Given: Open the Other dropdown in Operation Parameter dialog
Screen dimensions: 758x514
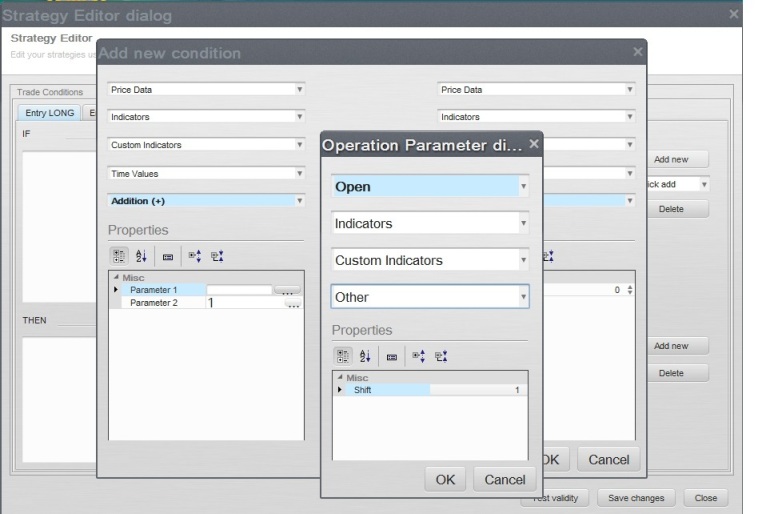Looking at the screenshot, I should click(x=523, y=297).
